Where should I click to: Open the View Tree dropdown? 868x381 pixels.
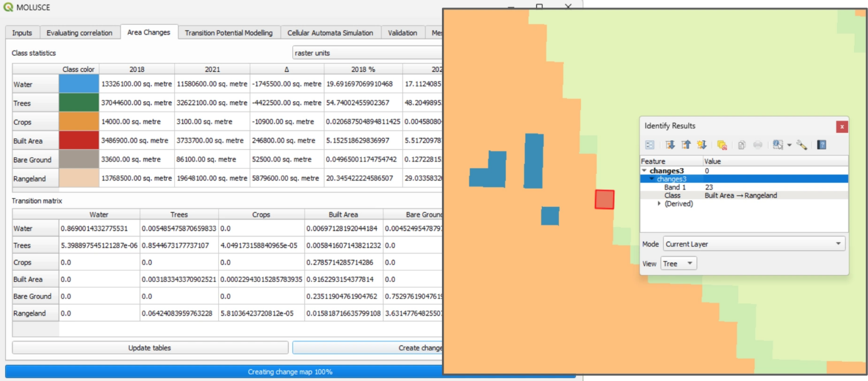coord(679,263)
